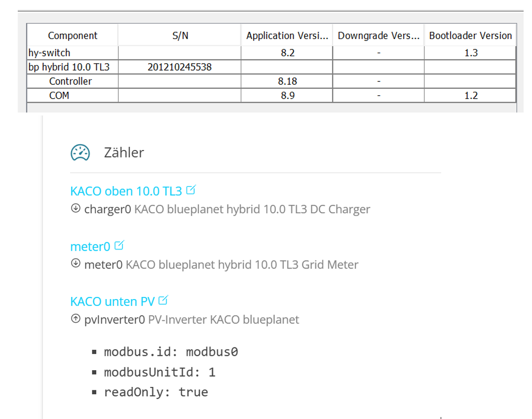Click the Application Version column header
532x419 pixels.
(287, 36)
